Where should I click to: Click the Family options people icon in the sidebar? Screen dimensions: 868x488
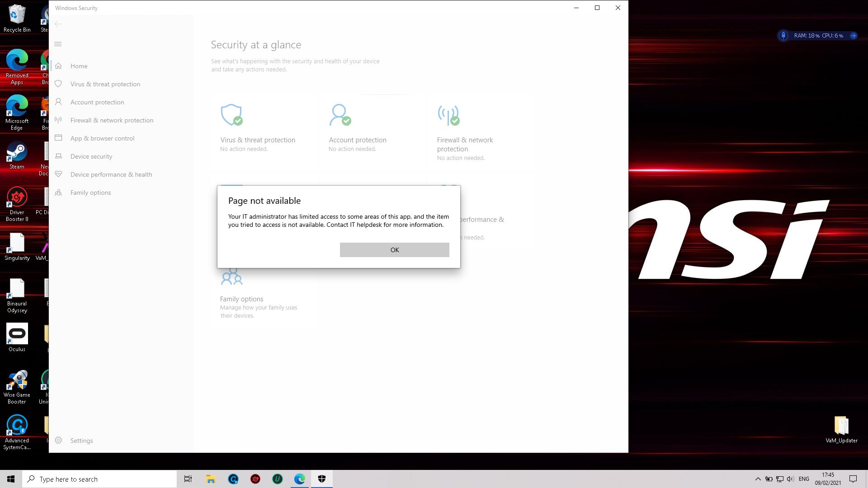tap(58, 192)
